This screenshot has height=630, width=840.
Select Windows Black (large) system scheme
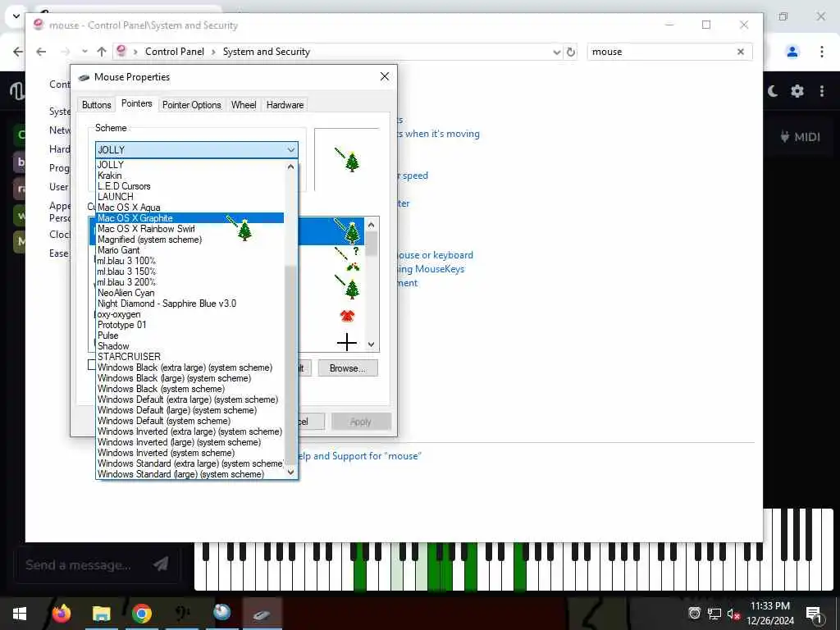click(190, 378)
